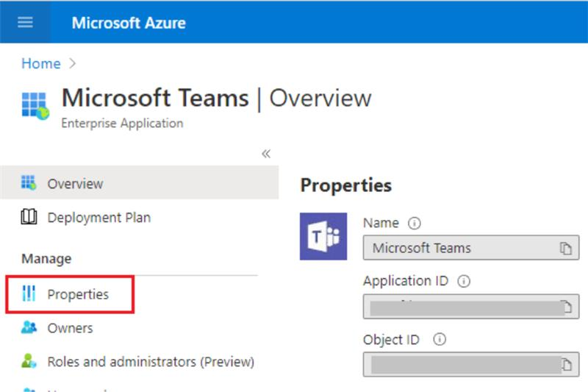Copy the Name value to clipboard
Screen dimensions: 588x392
pyautogui.click(x=565, y=248)
